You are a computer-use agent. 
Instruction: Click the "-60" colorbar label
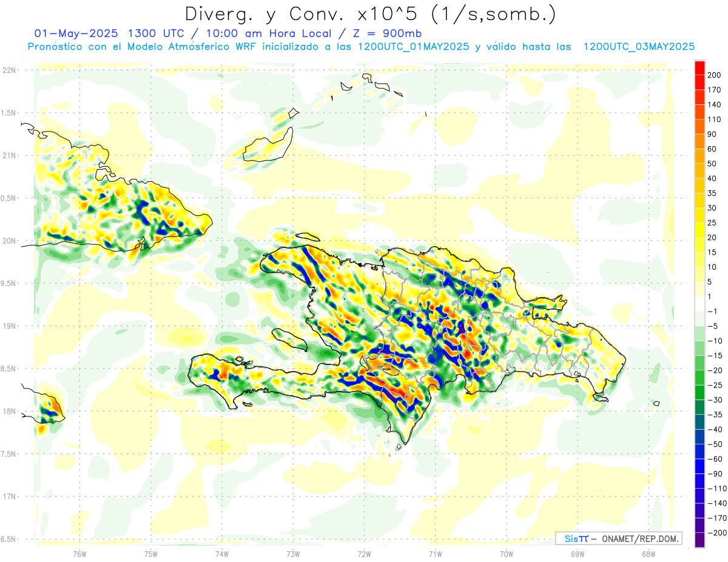click(715, 459)
